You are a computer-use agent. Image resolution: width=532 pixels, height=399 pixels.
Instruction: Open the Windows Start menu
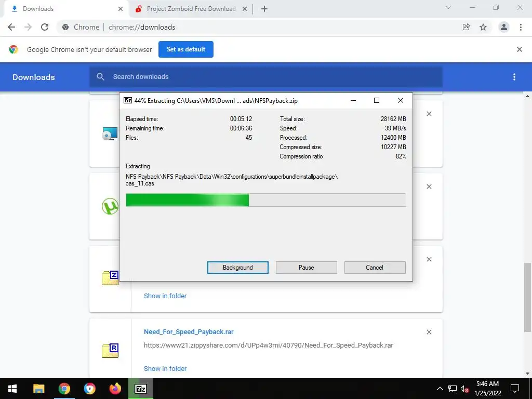pyautogui.click(x=12, y=389)
